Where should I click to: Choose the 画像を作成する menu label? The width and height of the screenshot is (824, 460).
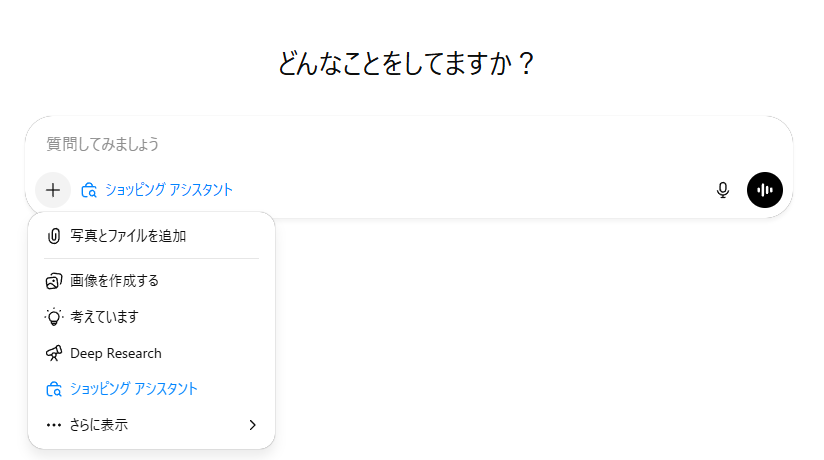[114, 280]
